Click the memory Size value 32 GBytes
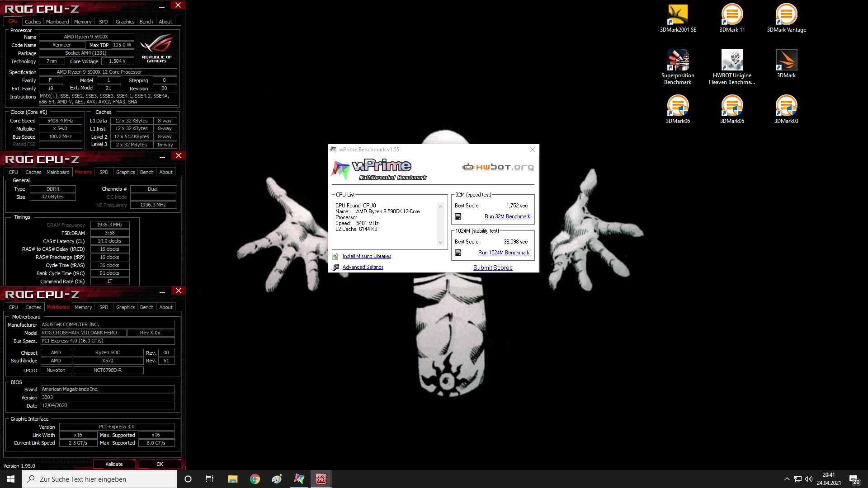Screen dimensions: 868x488 pos(52,197)
